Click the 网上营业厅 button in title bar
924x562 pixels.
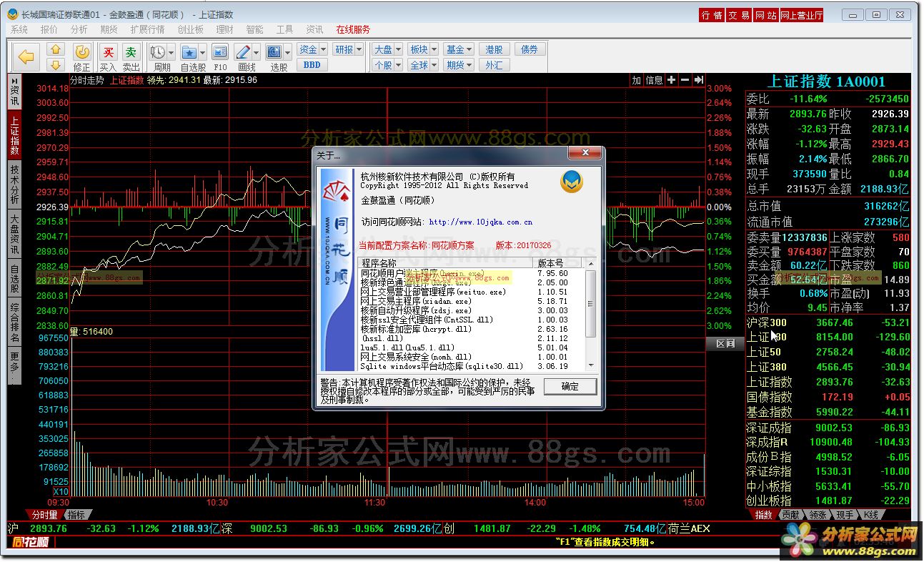(802, 15)
